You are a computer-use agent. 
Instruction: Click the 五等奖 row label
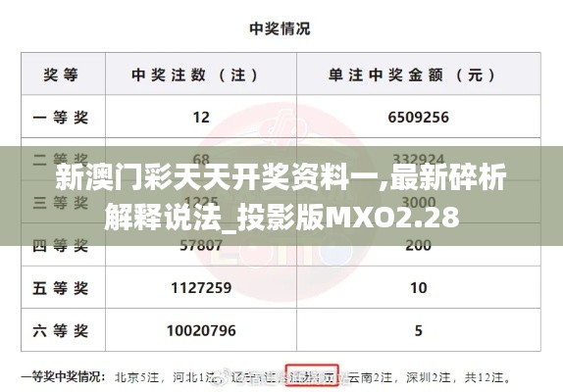(x=61, y=288)
